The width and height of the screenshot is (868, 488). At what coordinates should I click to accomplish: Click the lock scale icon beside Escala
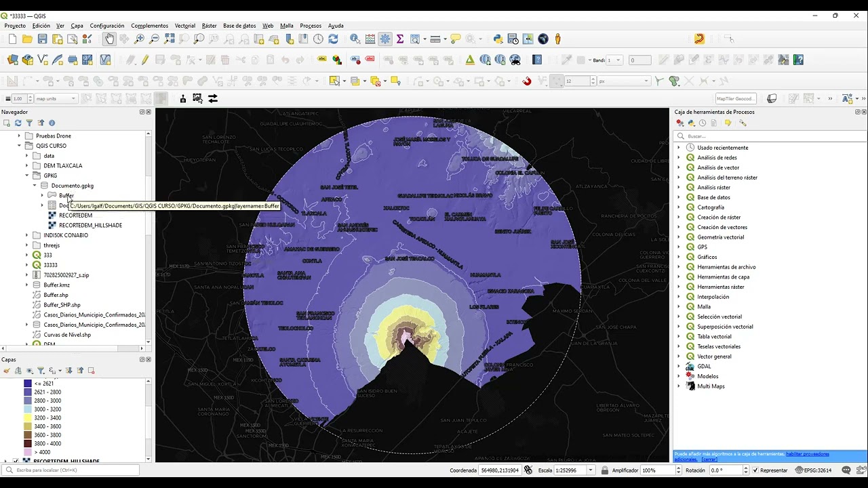click(604, 470)
